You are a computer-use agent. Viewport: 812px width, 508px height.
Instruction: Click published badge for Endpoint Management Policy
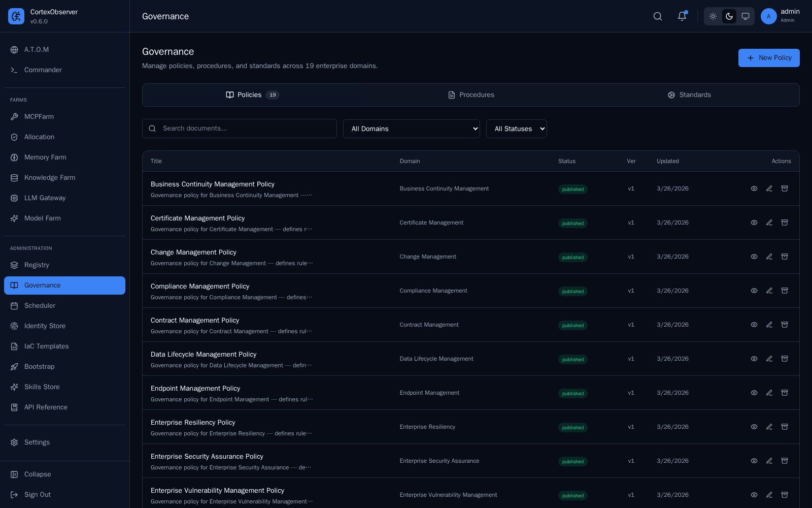tap(573, 394)
